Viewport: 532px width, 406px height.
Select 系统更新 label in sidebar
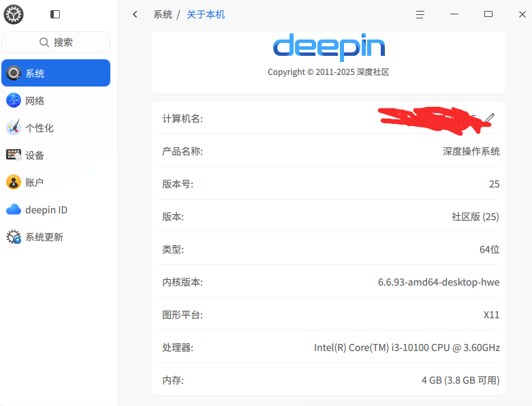44,237
